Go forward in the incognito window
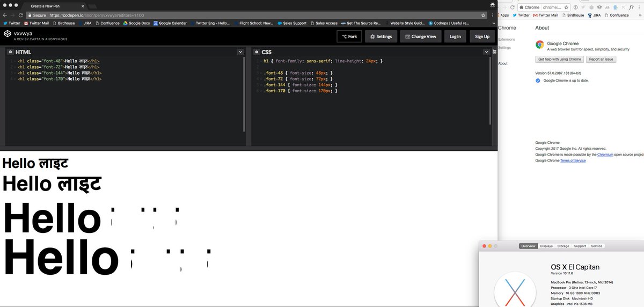 12,15
